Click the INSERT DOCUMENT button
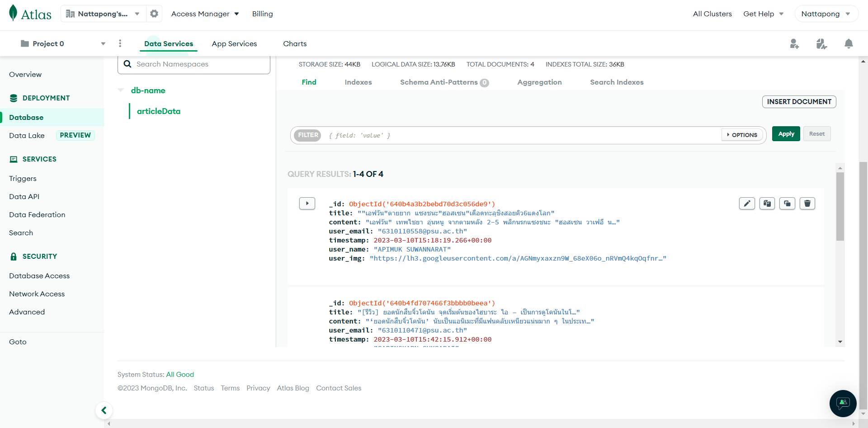Screen dimensions: 868x428 tap(799, 102)
